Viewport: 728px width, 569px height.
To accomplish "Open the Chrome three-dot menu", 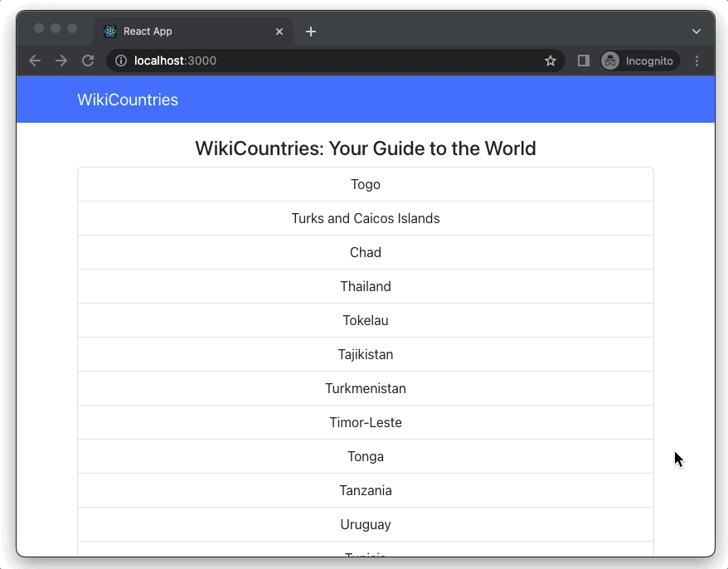I will click(697, 60).
